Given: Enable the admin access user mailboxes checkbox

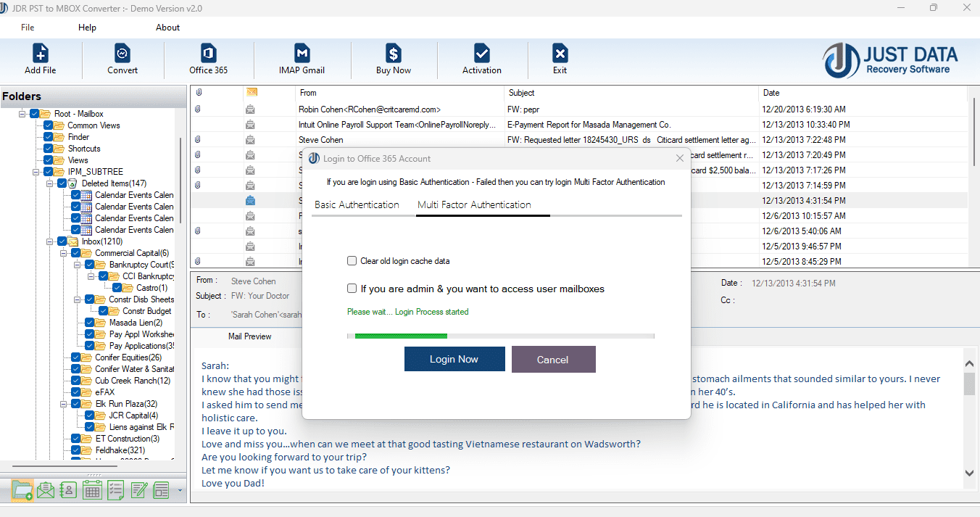Looking at the screenshot, I should click(x=352, y=288).
